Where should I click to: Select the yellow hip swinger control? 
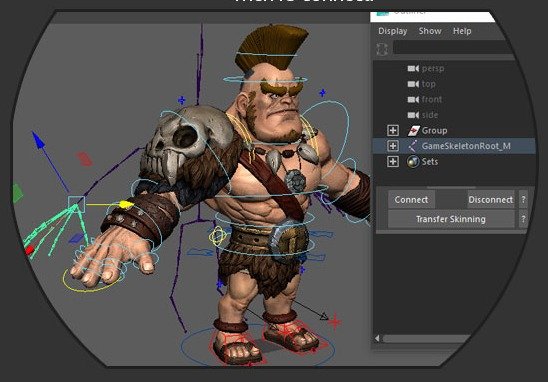click(218, 236)
